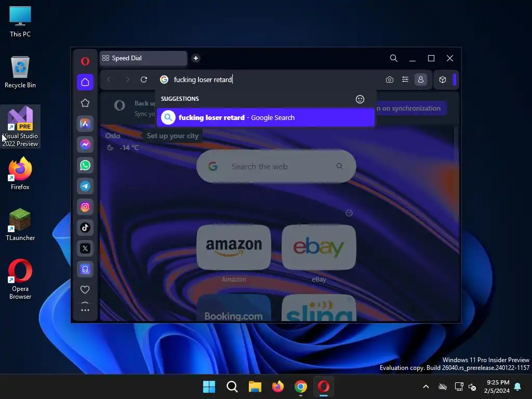Open Aria AI icon in sidebar
This screenshot has height=399, width=532.
point(85,124)
